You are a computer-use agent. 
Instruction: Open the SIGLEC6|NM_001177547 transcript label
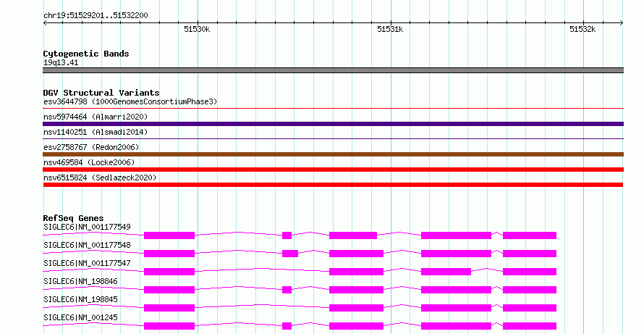click(87, 263)
